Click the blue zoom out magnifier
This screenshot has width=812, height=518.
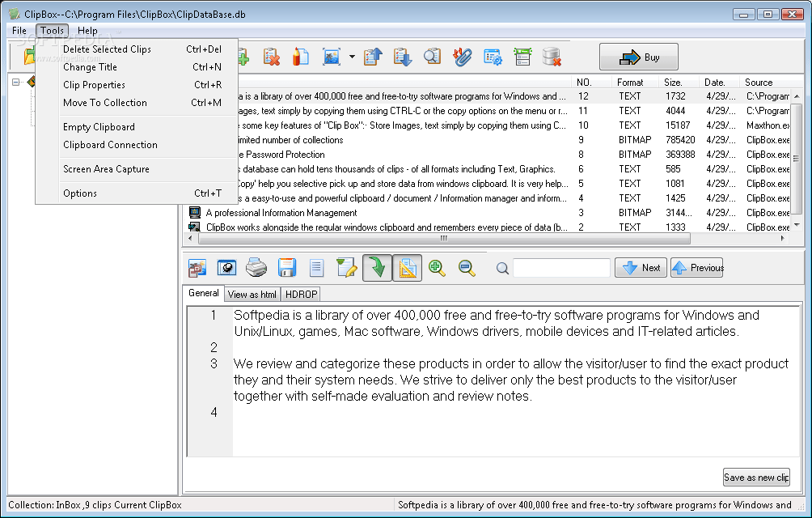[x=467, y=268]
